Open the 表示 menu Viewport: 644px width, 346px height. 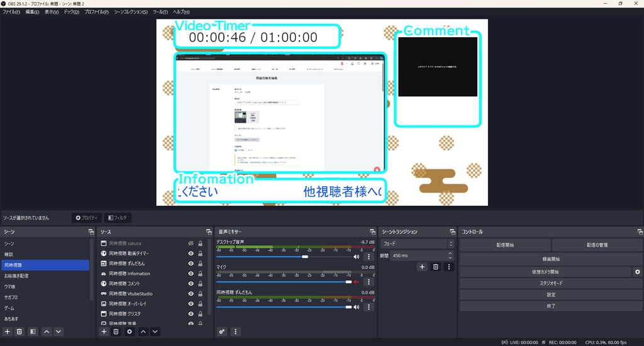pyautogui.click(x=52, y=12)
